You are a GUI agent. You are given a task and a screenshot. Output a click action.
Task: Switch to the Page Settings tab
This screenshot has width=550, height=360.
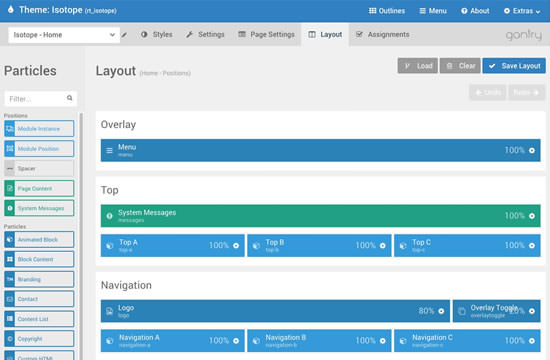pos(267,34)
